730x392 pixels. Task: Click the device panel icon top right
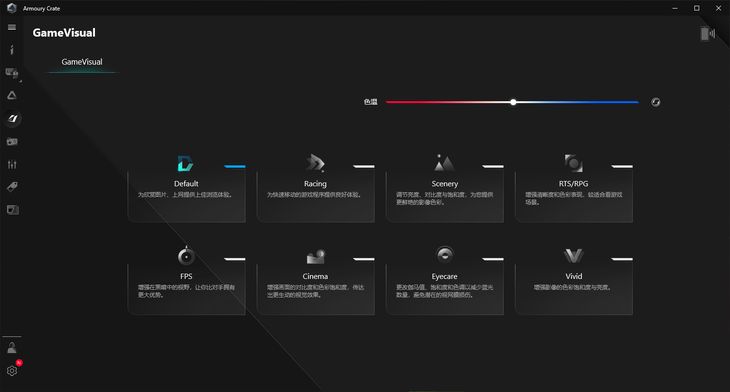point(708,34)
